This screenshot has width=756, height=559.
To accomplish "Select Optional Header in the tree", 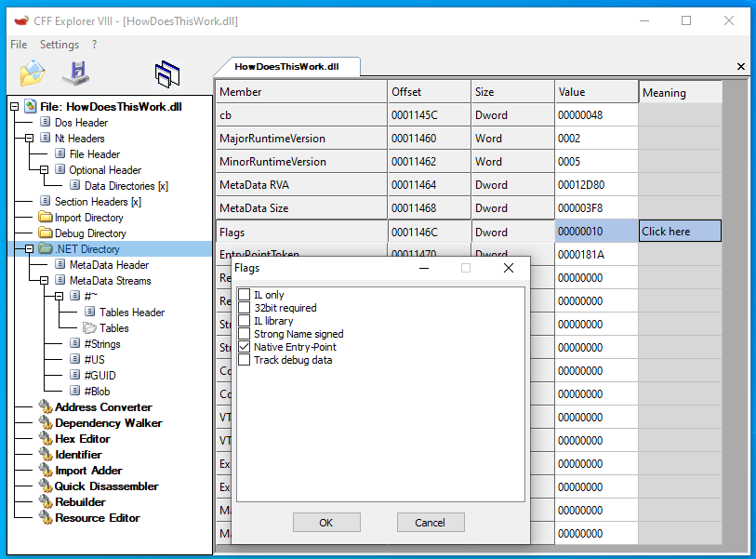I will [105, 170].
